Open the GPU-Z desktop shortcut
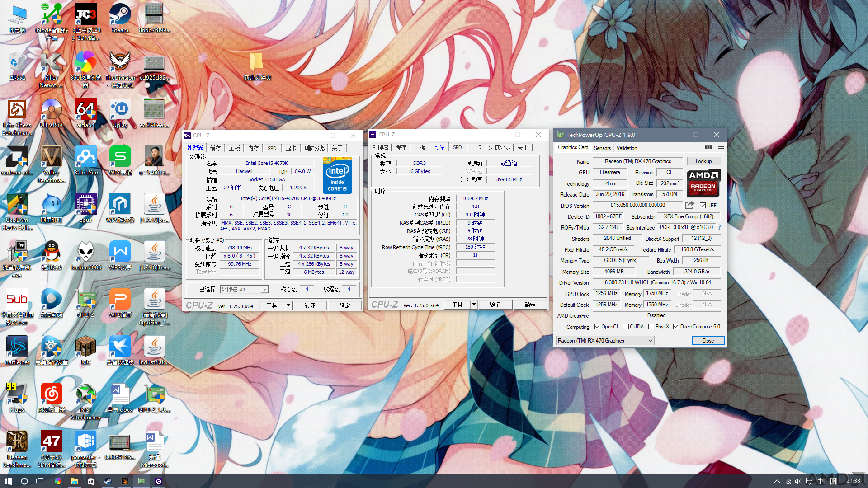The image size is (868, 488). [85, 303]
